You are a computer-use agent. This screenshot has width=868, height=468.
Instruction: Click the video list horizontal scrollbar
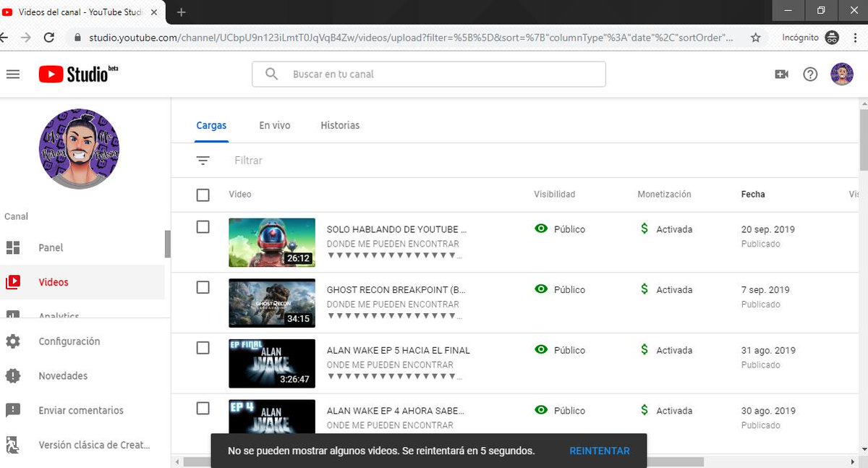coord(443,461)
